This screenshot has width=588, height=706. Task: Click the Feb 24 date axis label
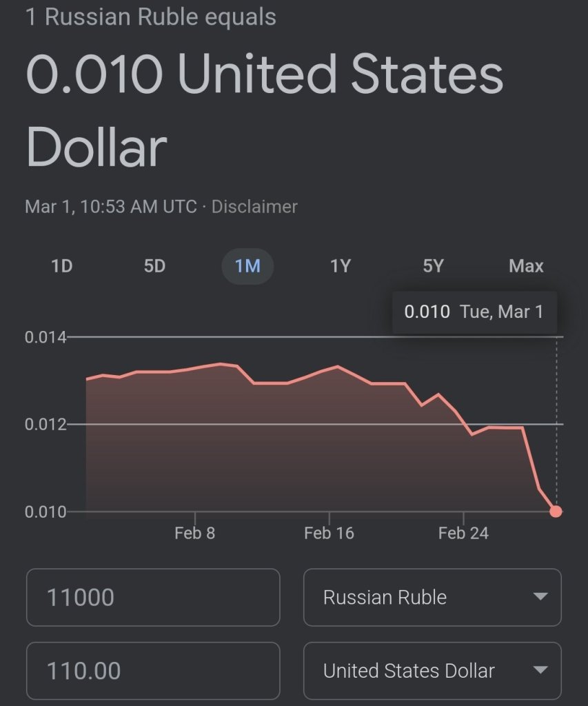[x=463, y=533]
